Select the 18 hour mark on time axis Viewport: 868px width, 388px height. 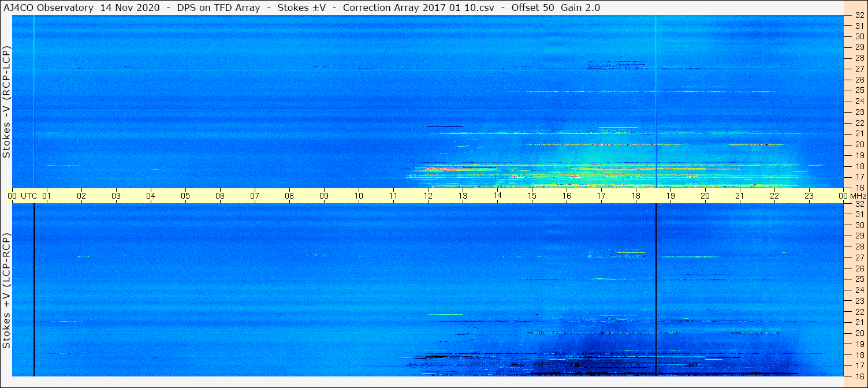636,196
